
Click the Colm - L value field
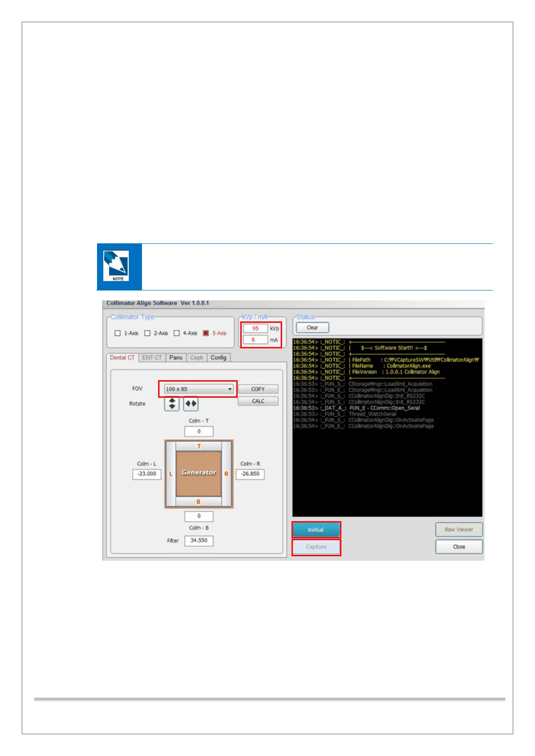tap(146, 474)
